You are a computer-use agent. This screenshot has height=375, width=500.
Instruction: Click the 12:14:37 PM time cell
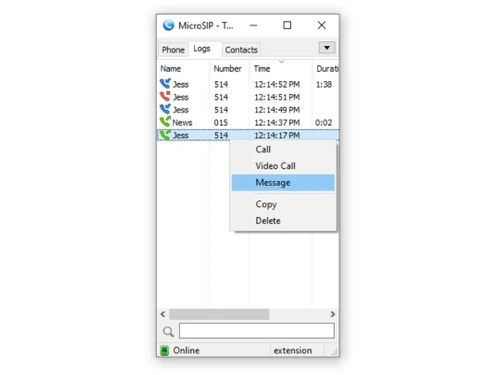click(277, 123)
